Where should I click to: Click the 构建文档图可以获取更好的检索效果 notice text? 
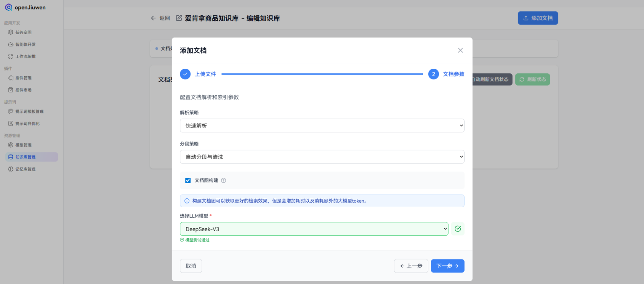[x=280, y=201]
